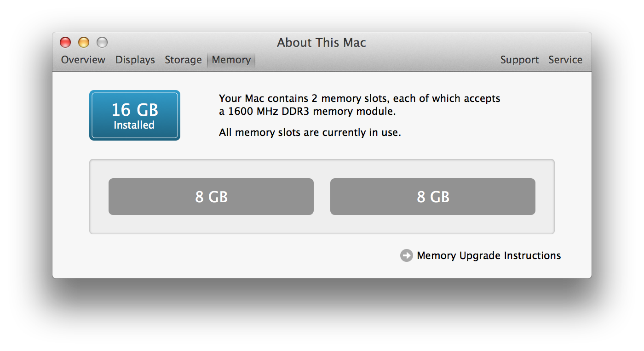Close the About This Mac window
The image size is (644, 351).
pos(65,43)
